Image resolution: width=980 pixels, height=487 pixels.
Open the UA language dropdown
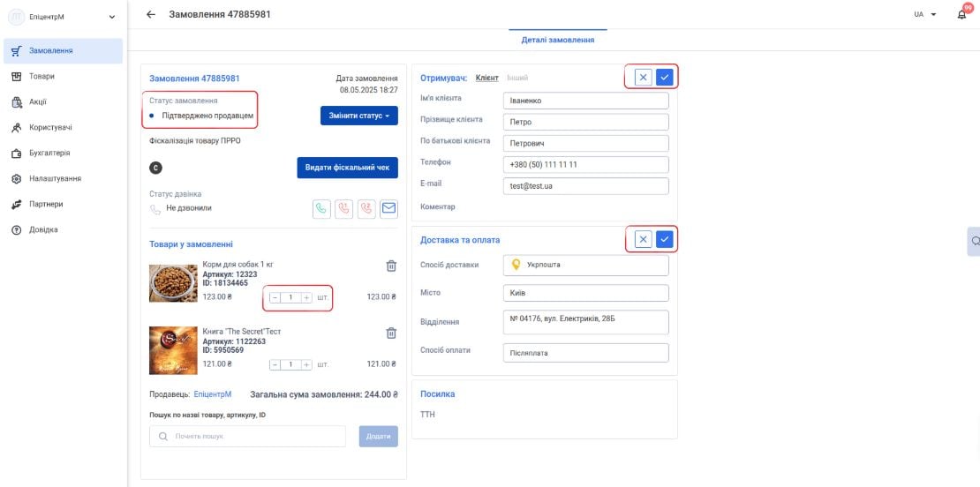click(925, 14)
